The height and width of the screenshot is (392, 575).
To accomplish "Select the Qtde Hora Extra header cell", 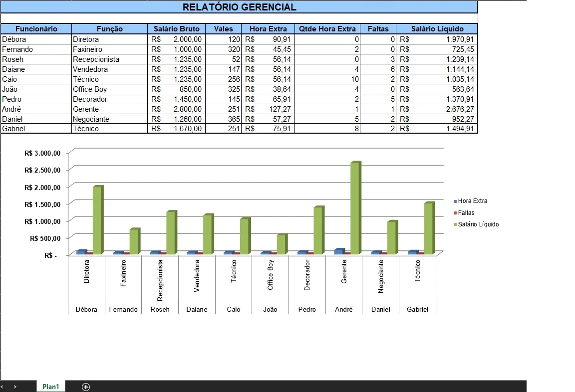I will pos(327,28).
